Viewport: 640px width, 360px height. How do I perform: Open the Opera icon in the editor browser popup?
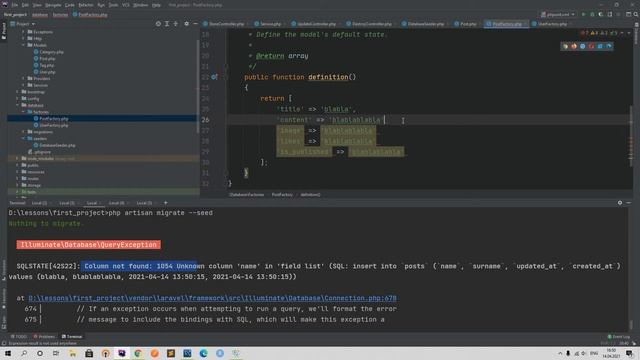[x=591, y=46]
